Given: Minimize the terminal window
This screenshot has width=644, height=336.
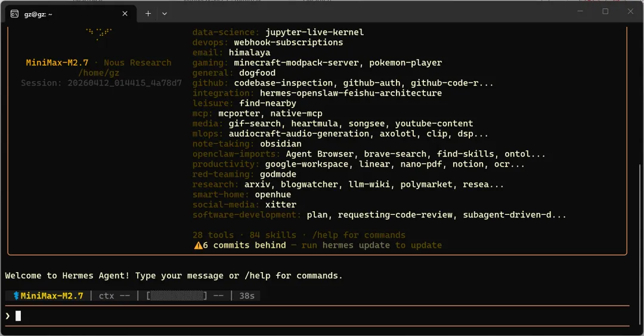Looking at the screenshot, I should [x=580, y=11].
